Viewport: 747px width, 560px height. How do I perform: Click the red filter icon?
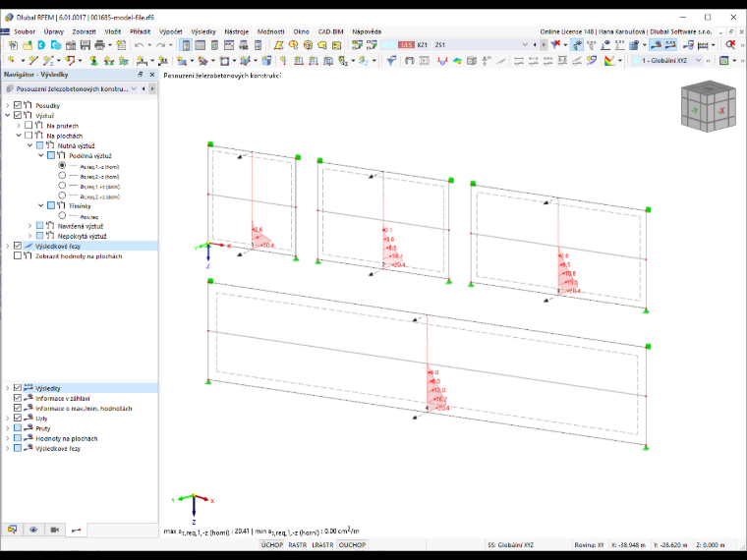coord(555,45)
